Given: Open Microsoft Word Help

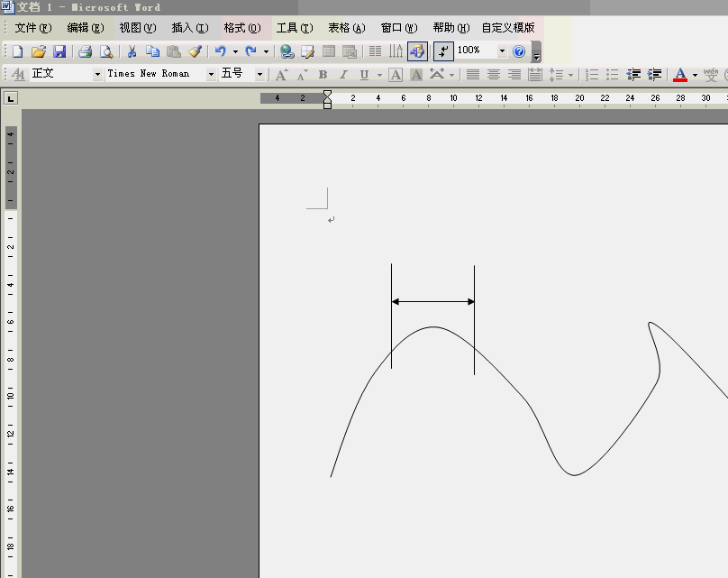Looking at the screenshot, I should click(x=519, y=51).
